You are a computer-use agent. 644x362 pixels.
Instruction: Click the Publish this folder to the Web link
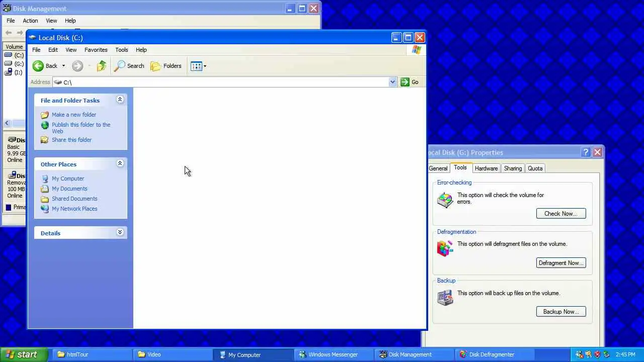[x=81, y=128]
